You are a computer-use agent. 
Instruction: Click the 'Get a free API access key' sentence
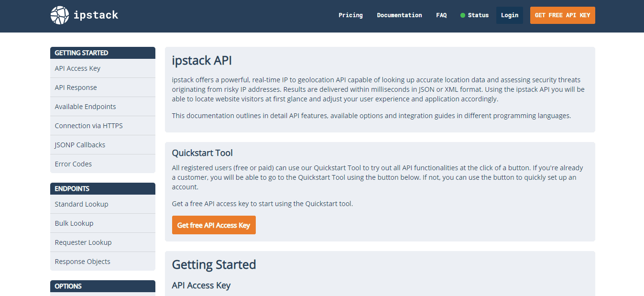coord(262,204)
